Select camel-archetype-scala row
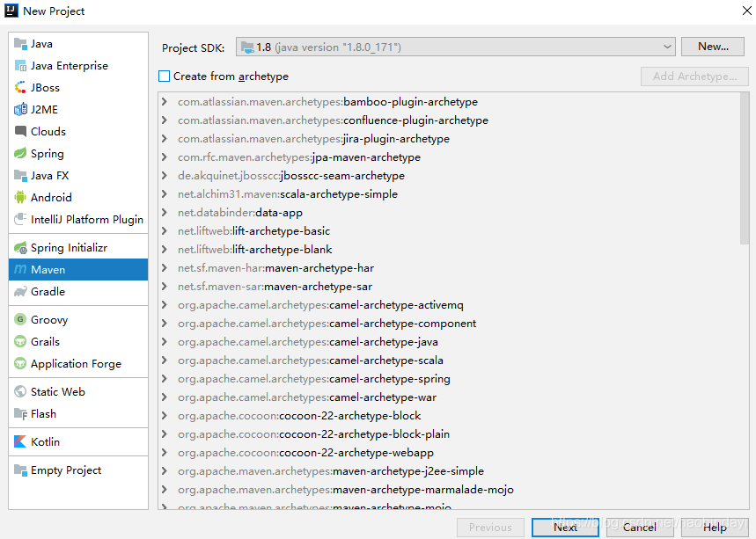 pyautogui.click(x=449, y=361)
